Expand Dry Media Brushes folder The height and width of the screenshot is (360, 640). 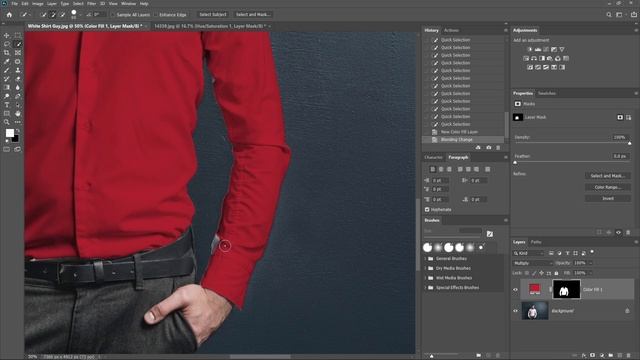point(426,268)
